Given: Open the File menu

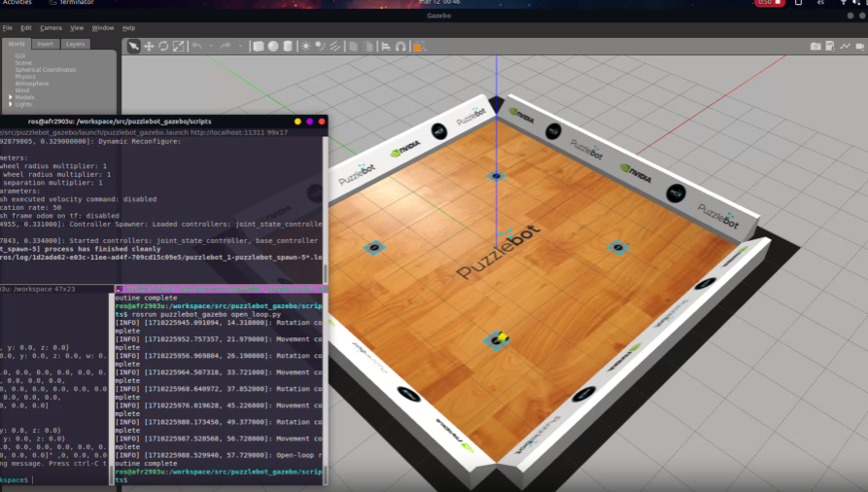Looking at the screenshot, I should (7, 27).
